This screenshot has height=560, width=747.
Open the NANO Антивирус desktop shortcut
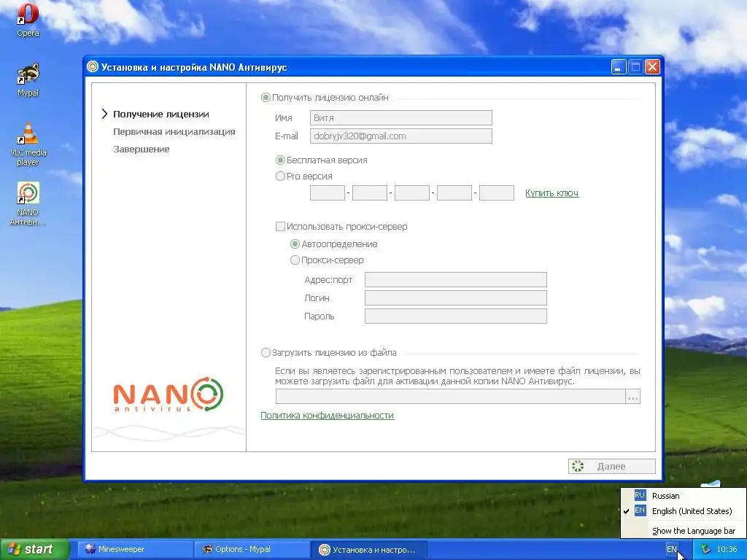(28, 204)
